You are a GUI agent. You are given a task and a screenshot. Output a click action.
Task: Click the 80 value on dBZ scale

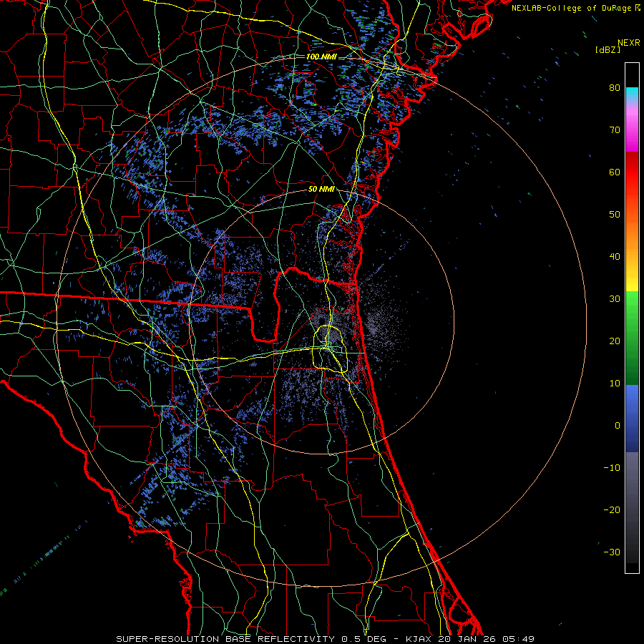click(615, 88)
